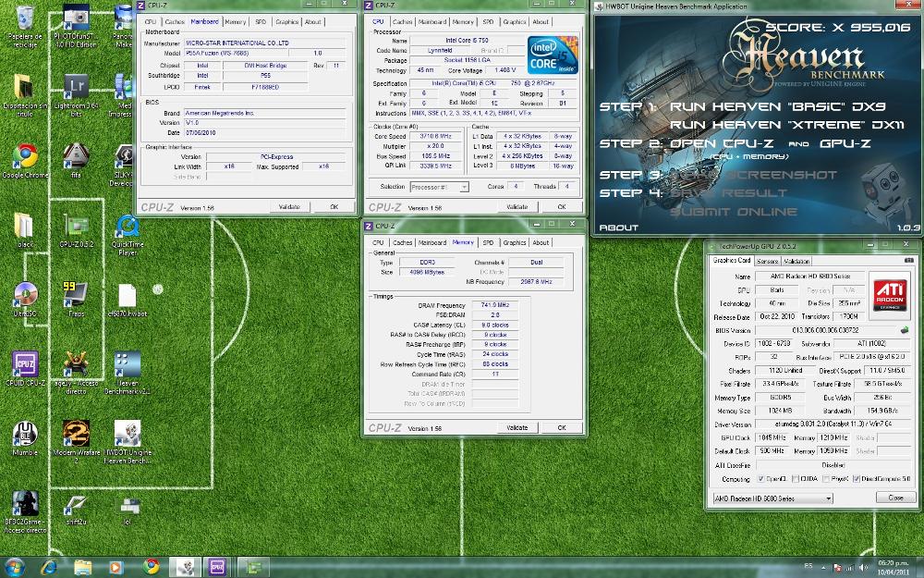The image size is (924, 578).
Task: Click the DRAM Frequency value field
Action: [x=494, y=305]
